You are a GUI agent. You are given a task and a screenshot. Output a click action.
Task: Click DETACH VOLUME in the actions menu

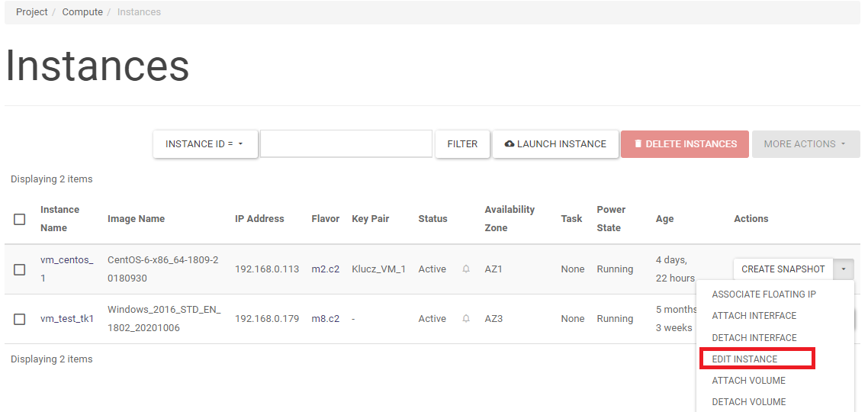(x=748, y=401)
